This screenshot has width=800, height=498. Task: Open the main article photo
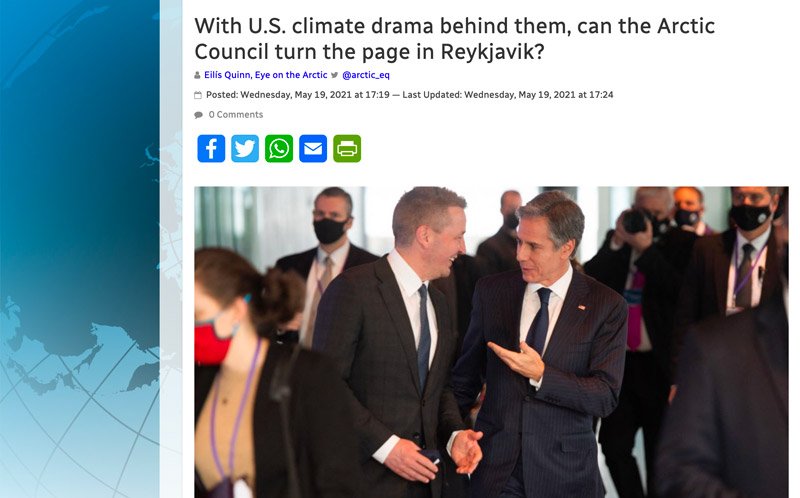point(491,342)
